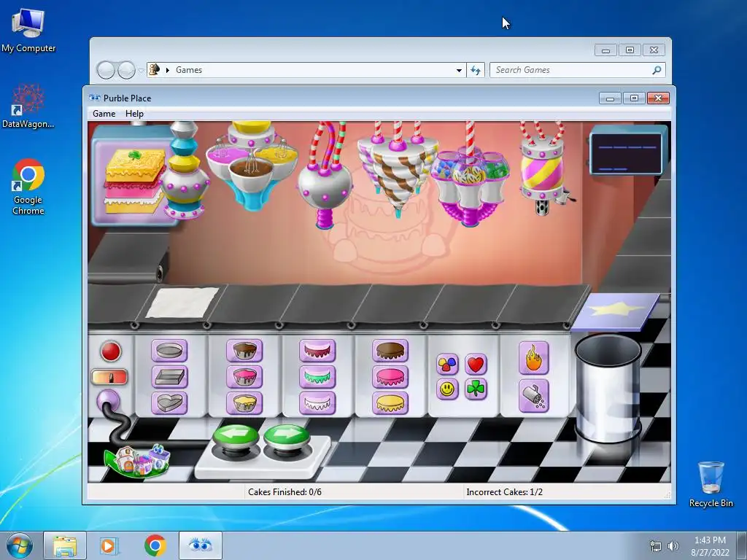Launch Chrome from the taskbar
This screenshot has width=747, height=560.
click(155, 545)
